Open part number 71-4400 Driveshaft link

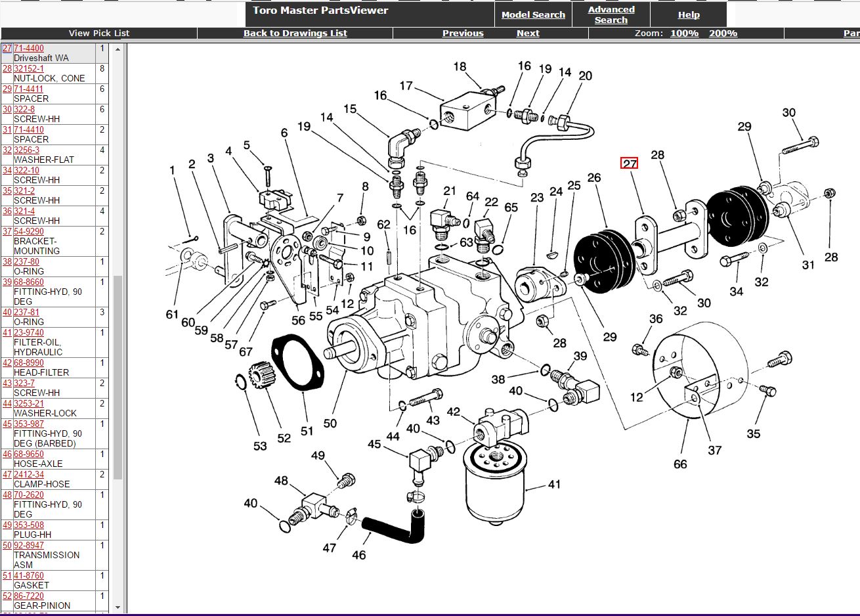pyautogui.click(x=29, y=48)
